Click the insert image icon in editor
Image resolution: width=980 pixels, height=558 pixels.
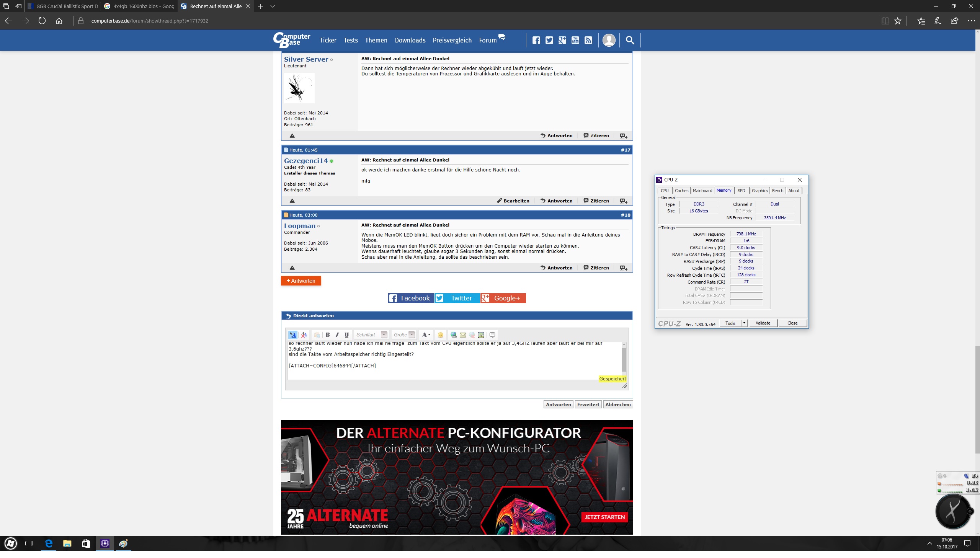[x=481, y=334]
